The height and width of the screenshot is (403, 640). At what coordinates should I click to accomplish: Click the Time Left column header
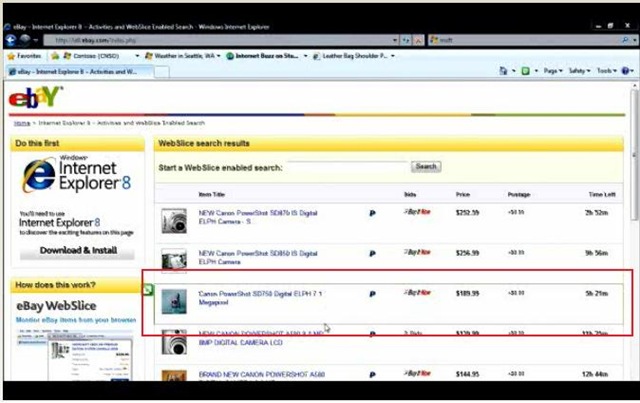pyautogui.click(x=602, y=195)
